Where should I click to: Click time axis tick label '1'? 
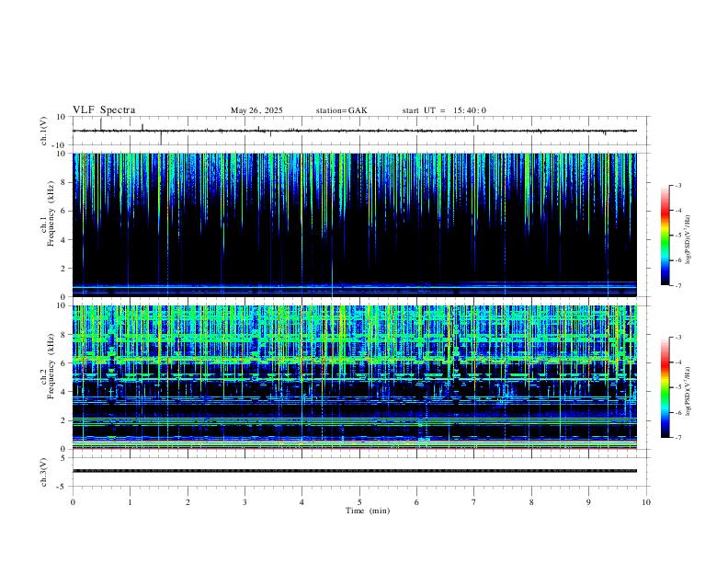[130, 502]
